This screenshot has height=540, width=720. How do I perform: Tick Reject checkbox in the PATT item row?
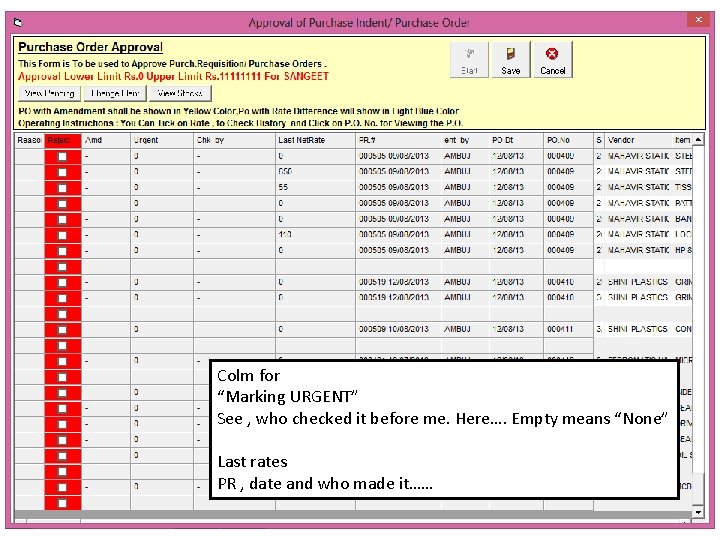(x=62, y=203)
